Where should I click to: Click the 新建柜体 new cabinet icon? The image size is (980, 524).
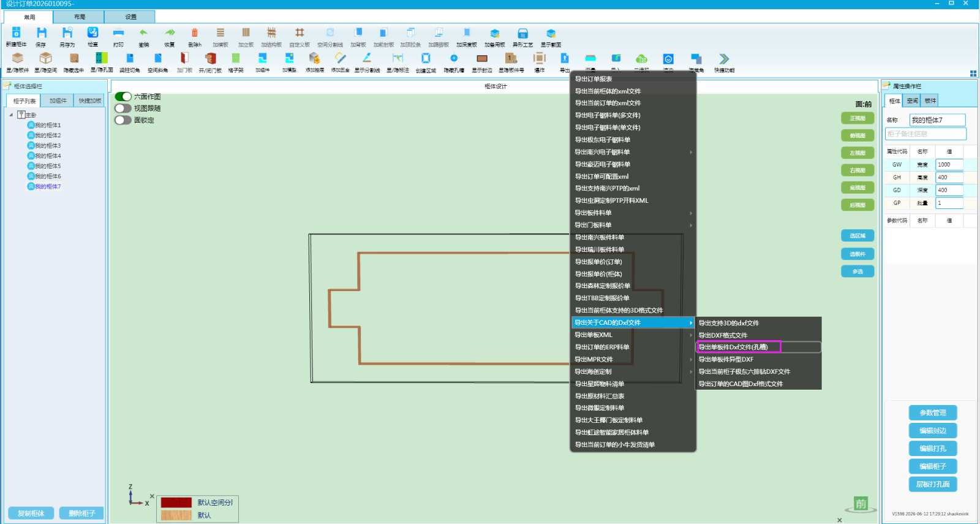[x=17, y=33]
